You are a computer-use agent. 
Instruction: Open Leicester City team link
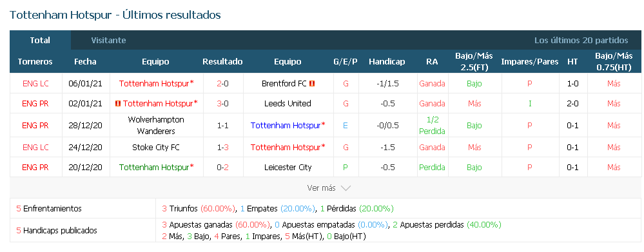[288, 167]
